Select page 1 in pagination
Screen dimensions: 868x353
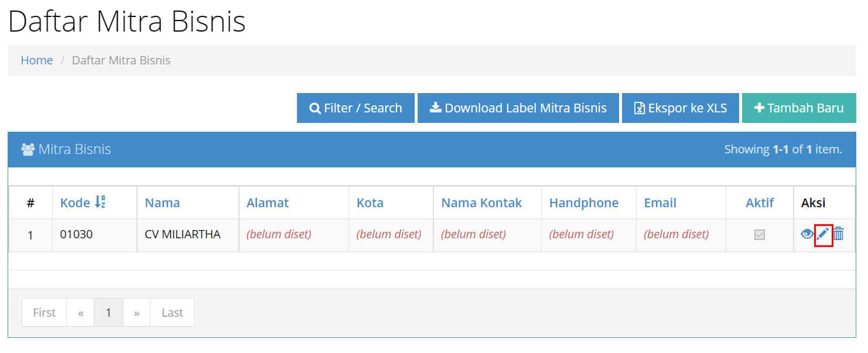[x=108, y=313]
